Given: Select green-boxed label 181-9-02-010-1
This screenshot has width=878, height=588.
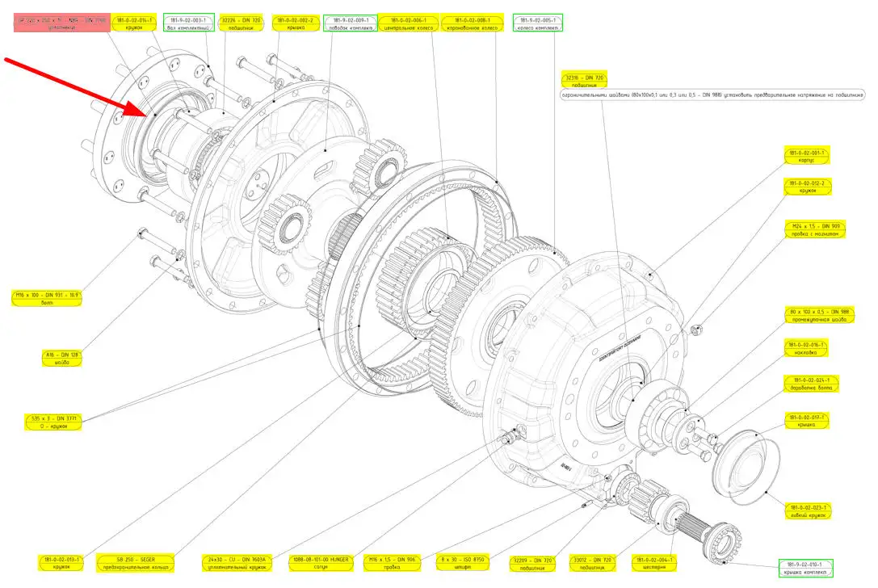Looking at the screenshot, I should 804,568.
